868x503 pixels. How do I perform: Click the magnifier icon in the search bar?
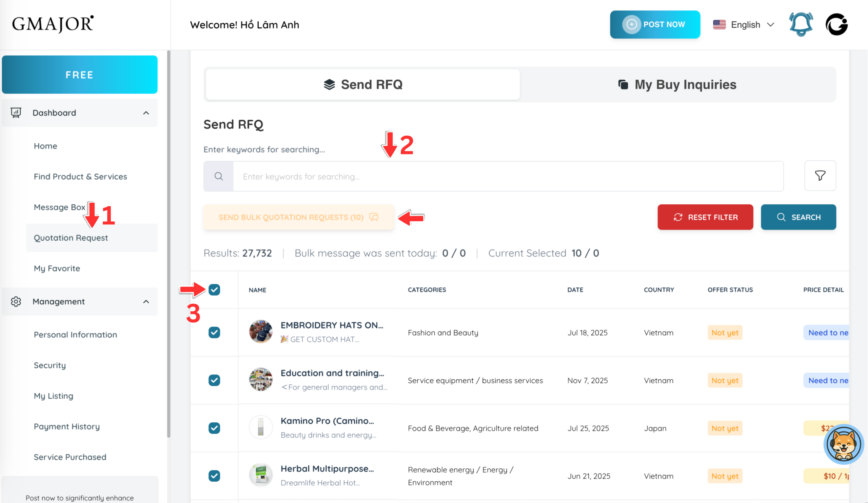tap(218, 176)
